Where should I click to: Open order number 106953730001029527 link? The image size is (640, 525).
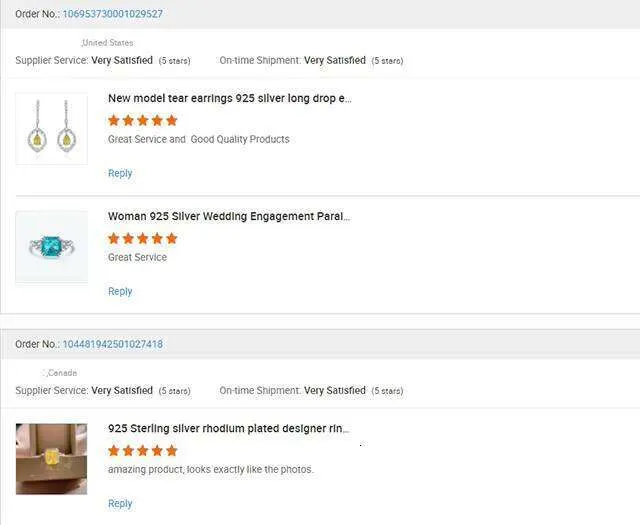(x=112, y=14)
